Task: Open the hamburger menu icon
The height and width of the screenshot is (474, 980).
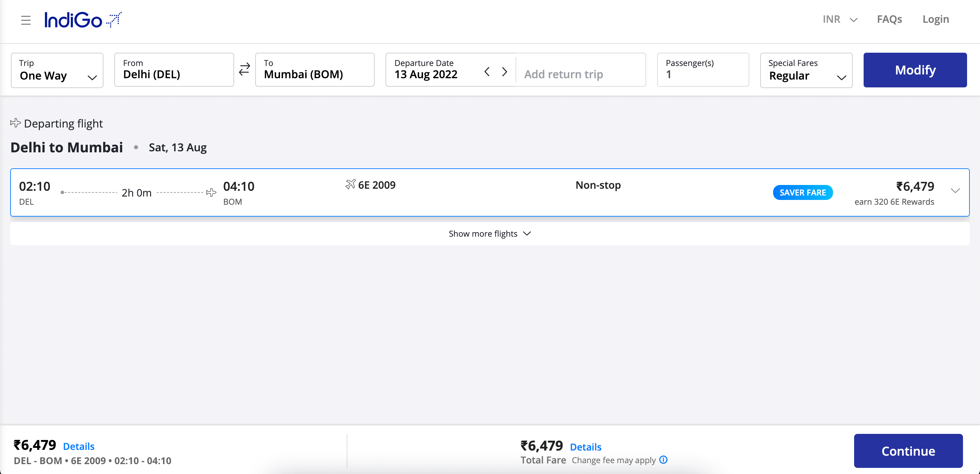Action: click(26, 20)
